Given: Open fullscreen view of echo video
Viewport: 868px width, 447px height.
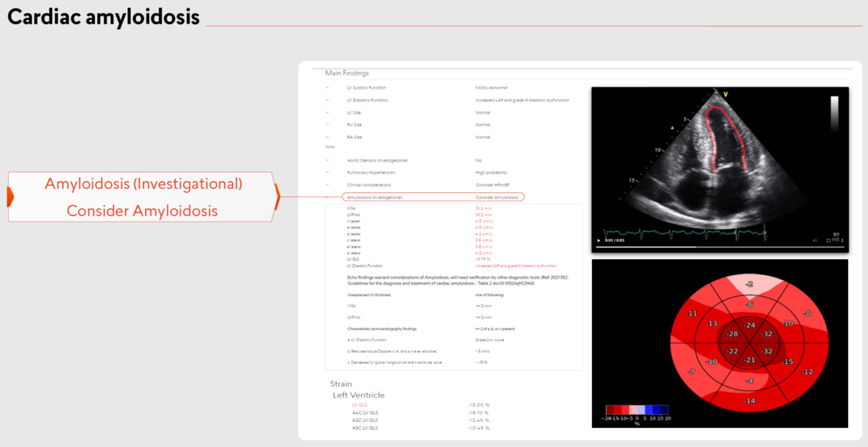Looking at the screenshot, I should coord(828,241).
